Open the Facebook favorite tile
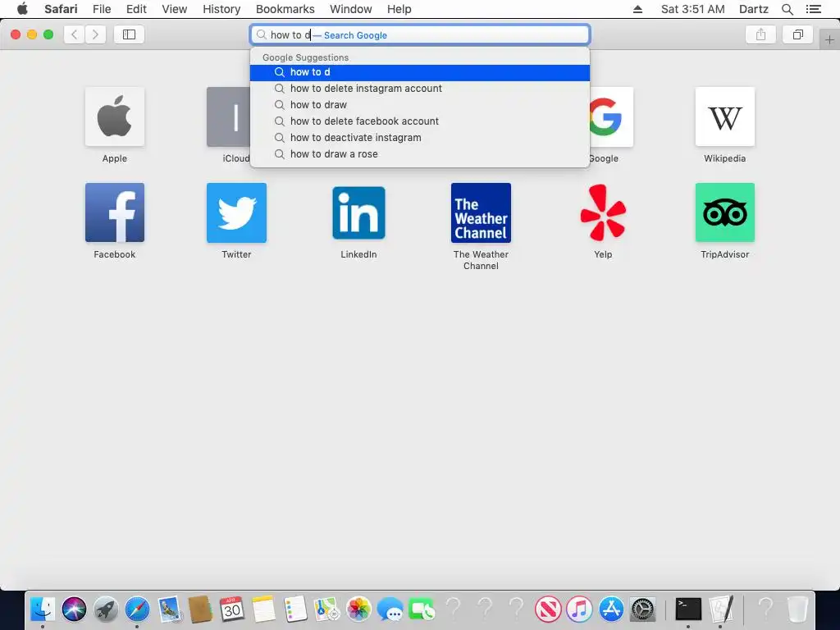This screenshot has width=840, height=630. pyautogui.click(x=115, y=212)
